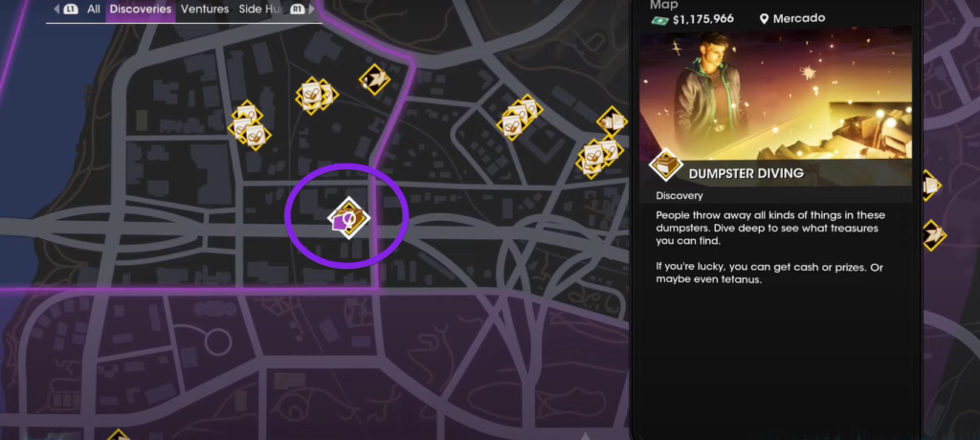
Task: Click the arrow-burst marker right of the info panel
Action: [x=932, y=235]
